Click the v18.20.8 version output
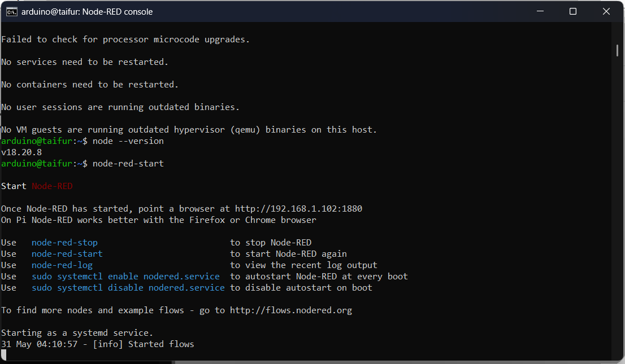Image resolution: width=625 pixels, height=364 pixels. (21, 152)
